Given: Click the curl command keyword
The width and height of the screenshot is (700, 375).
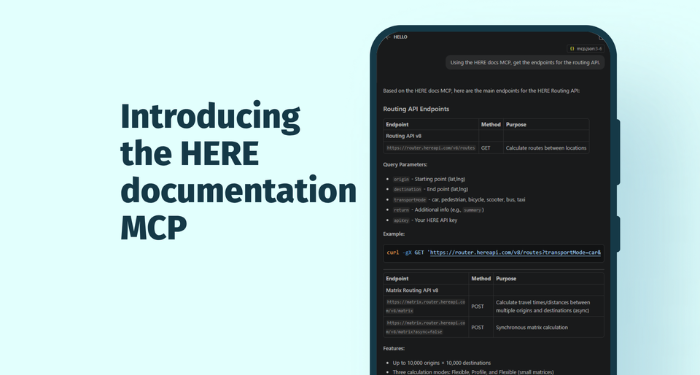Looking at the screenshot, I should [x=393, y=253].
